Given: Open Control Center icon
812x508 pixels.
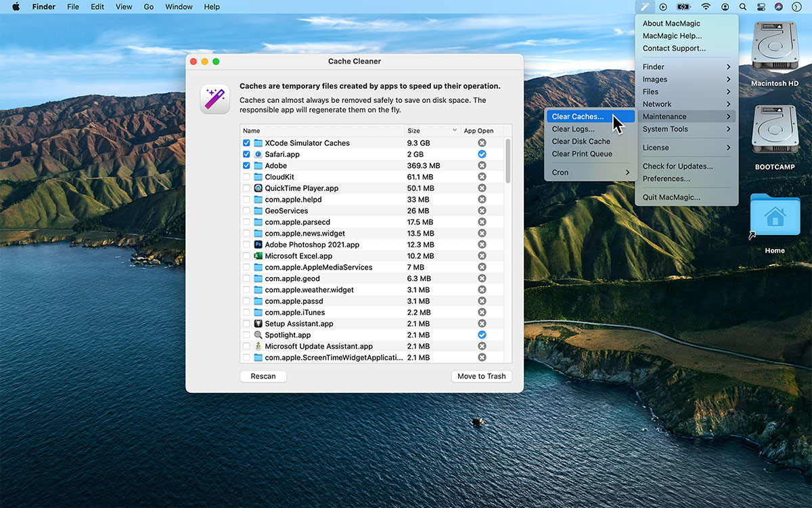Looking at the screenshot, I should (x=761, y=7).
